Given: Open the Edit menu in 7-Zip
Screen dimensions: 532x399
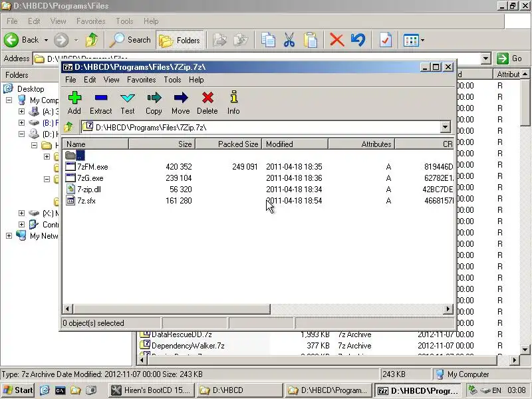Looking at the screenshot, I should pyautogui.click(x=90, y=80).
